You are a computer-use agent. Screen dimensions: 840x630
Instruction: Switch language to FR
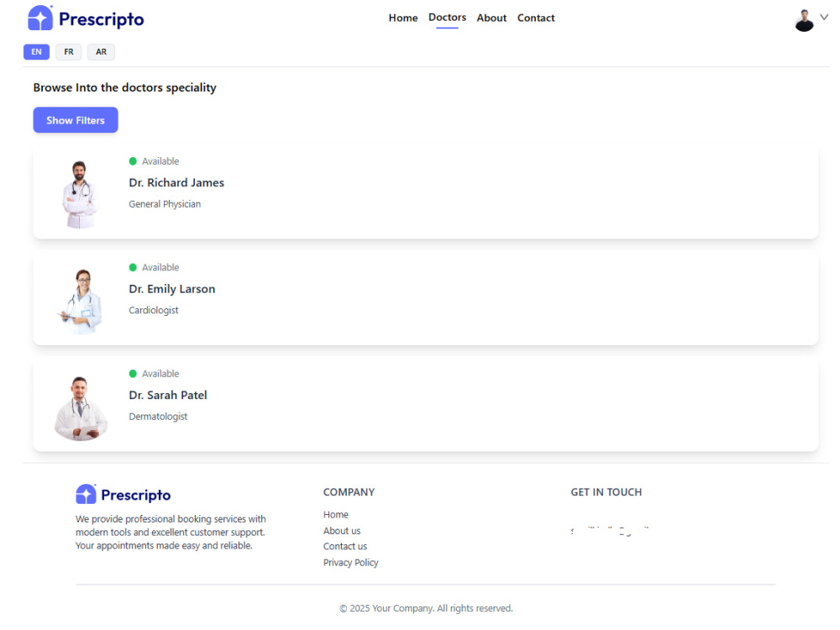pyautogui.click(x=69, y=52)
